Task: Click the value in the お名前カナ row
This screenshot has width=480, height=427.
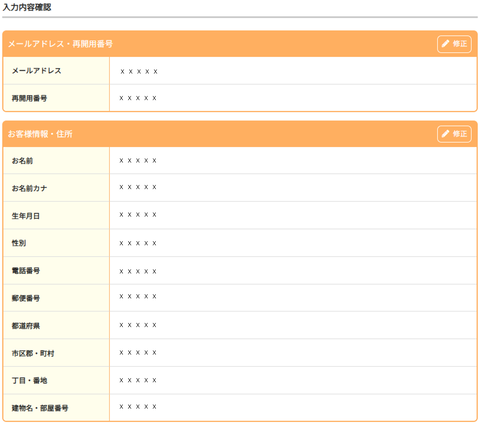Action: (138, 187)
